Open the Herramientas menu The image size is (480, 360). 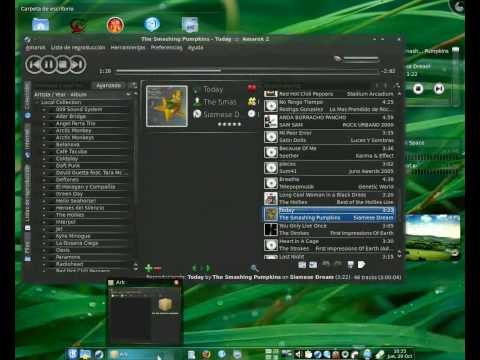[x=128, y=48]
